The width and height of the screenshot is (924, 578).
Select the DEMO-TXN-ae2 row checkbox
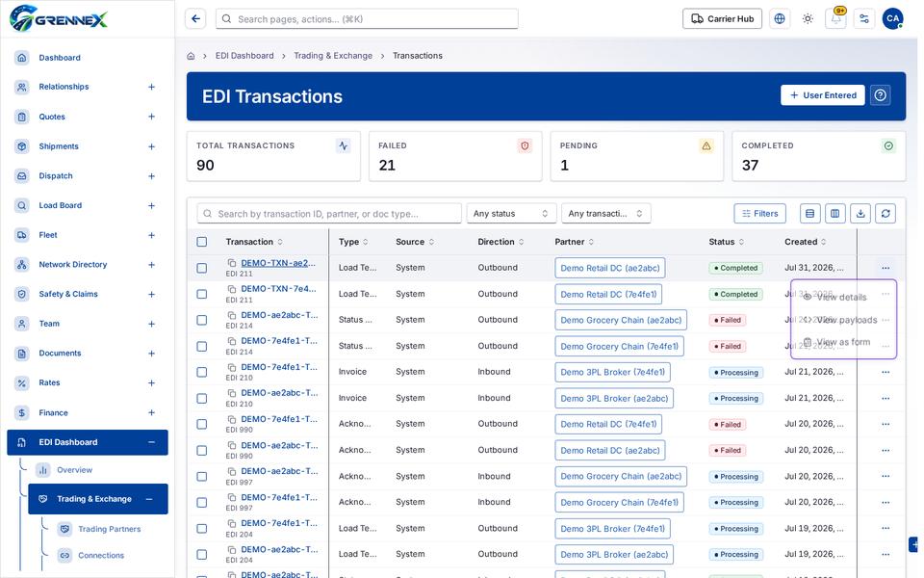[x=201, y=268]
